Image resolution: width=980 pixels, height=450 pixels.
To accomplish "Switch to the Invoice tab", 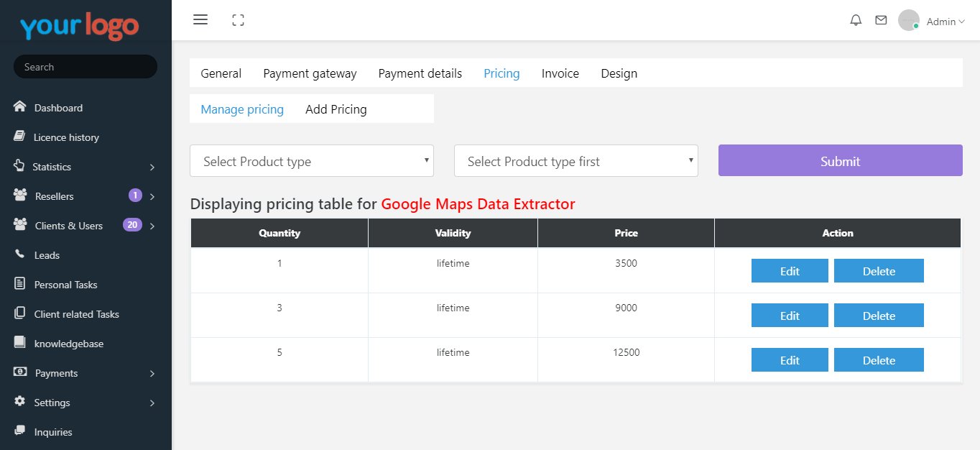I will point(560,73).
